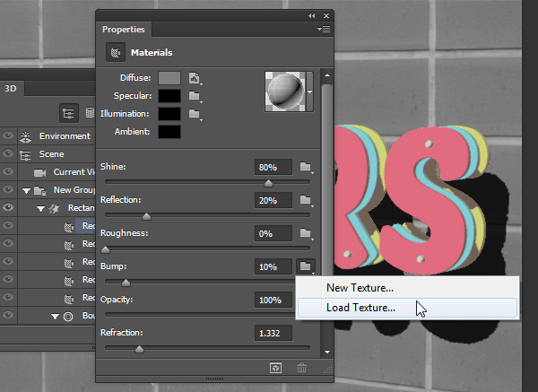Click the Illumination texture folder icon
This screenshot has width=538, height=392.
(194, 114)
